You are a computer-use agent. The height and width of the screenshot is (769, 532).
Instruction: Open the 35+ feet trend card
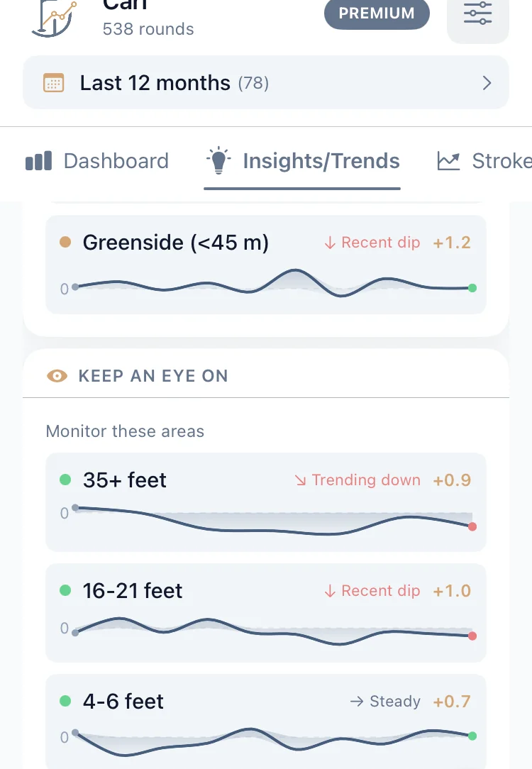tap(265, 501)
